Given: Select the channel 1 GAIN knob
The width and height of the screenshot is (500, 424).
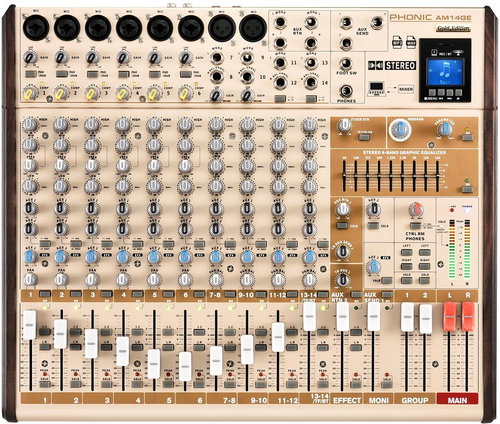Looking at the screenshot, I should click(x=30, y=58).
